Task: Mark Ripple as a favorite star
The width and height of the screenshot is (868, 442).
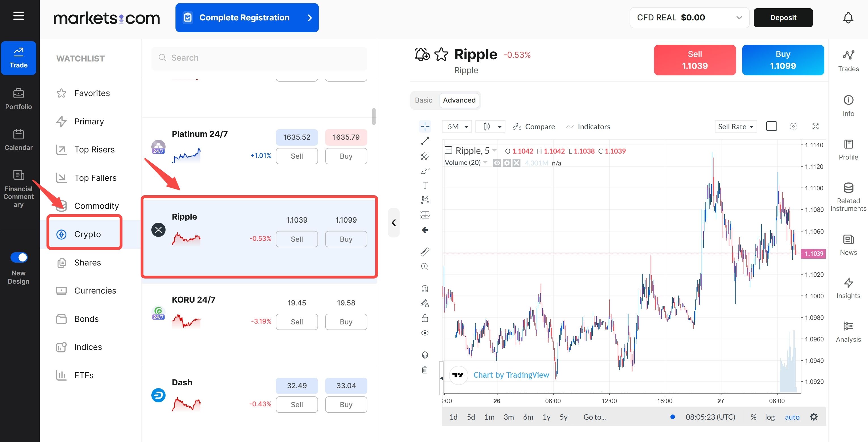Action: (441, 54)
